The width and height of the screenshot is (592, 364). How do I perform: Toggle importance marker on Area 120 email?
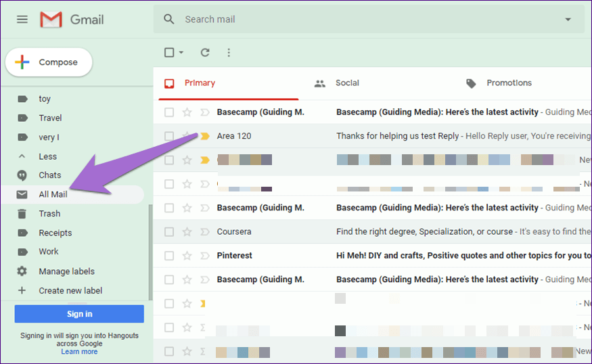pyautogui.click(x=204, y=136)
